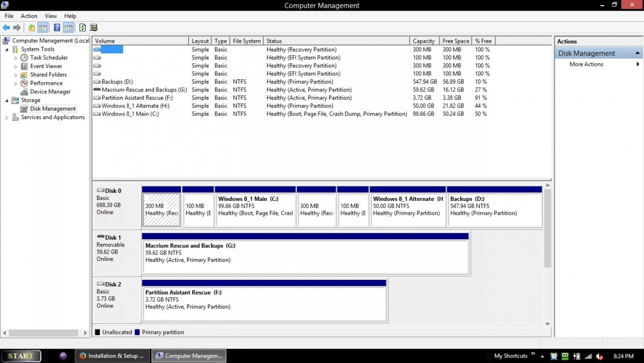The height and width of the screenshot is (363, 644).
Task: Select the Disk 2 label box
Action: pos(116,300)
